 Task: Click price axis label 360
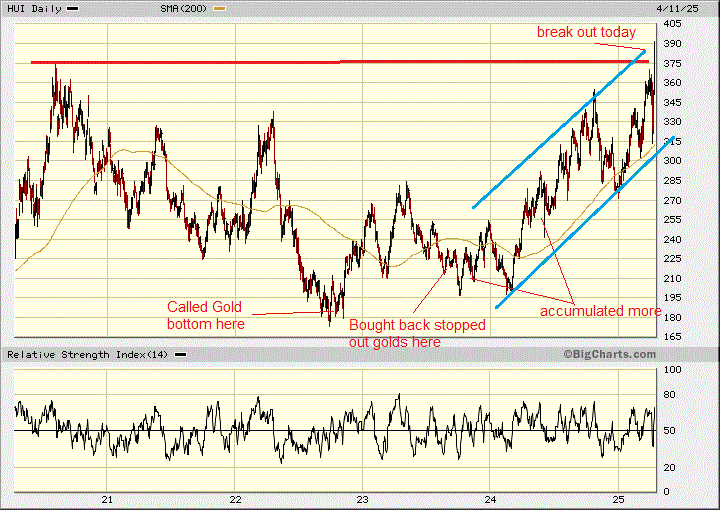673,83
